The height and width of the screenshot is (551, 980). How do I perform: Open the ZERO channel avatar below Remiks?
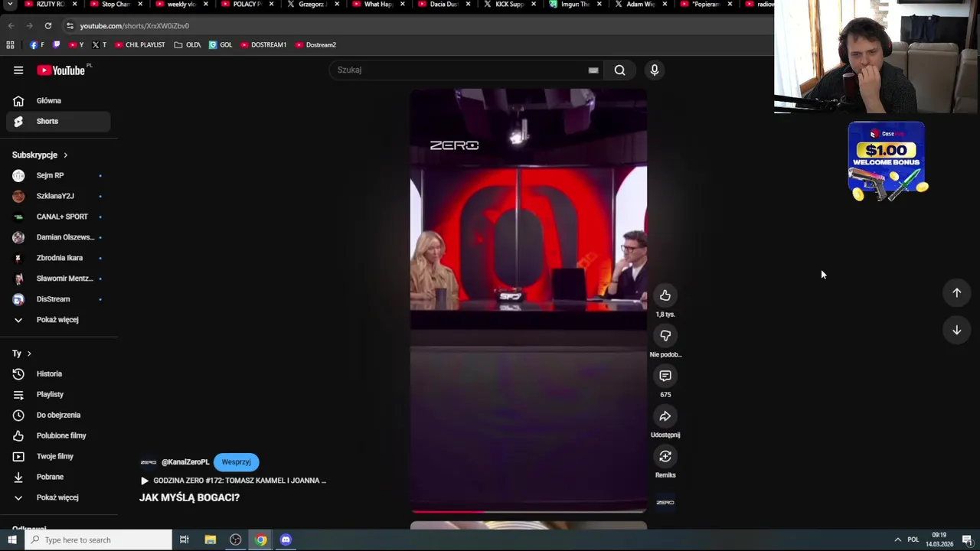tap(665, 502)
